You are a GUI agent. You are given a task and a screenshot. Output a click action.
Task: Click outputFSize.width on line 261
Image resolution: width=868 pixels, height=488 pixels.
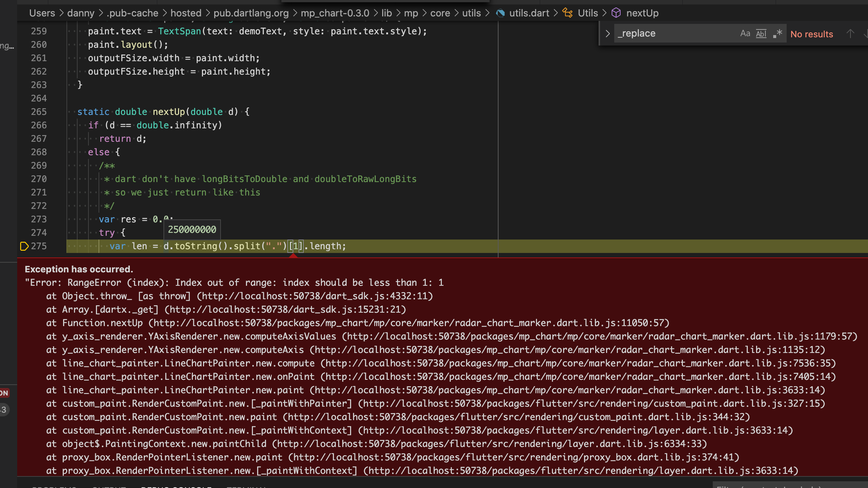click(134, 58)
